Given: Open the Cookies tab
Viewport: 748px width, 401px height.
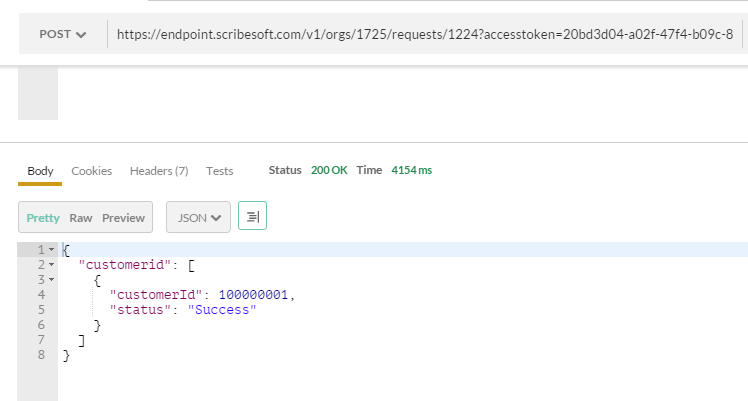Looking at the screenshot, I should click(x=91, y=171).
